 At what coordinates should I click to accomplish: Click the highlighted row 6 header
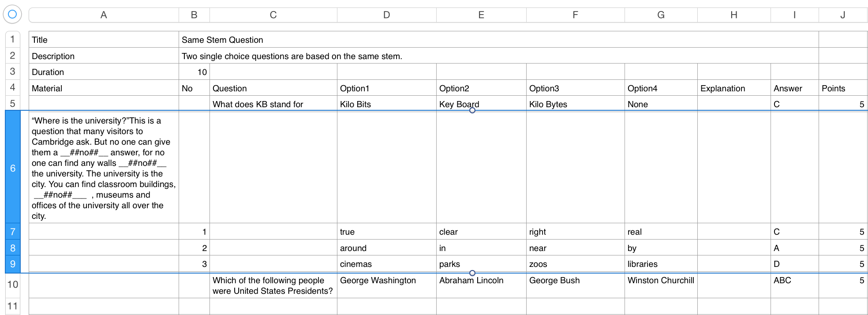click(12, 168)
